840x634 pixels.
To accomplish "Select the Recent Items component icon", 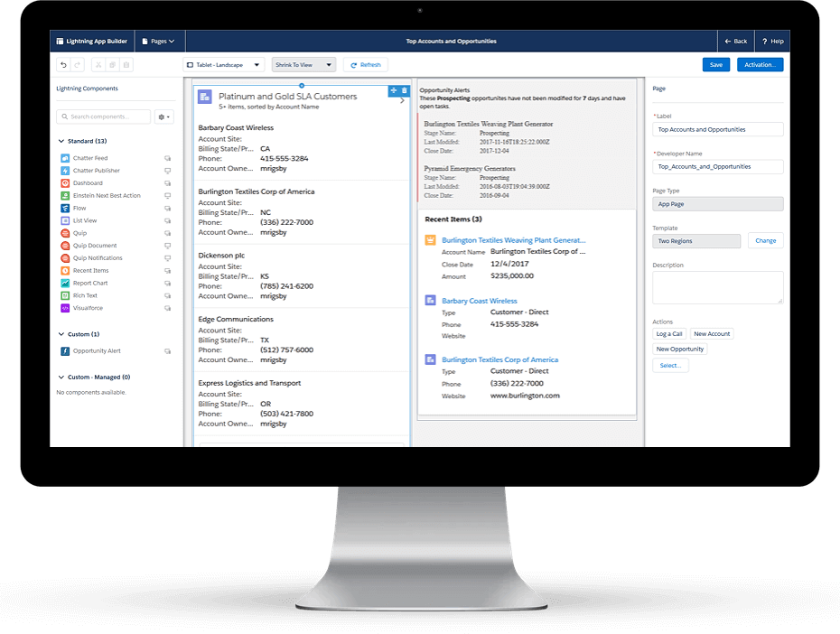I will click(x=65, y=270).
